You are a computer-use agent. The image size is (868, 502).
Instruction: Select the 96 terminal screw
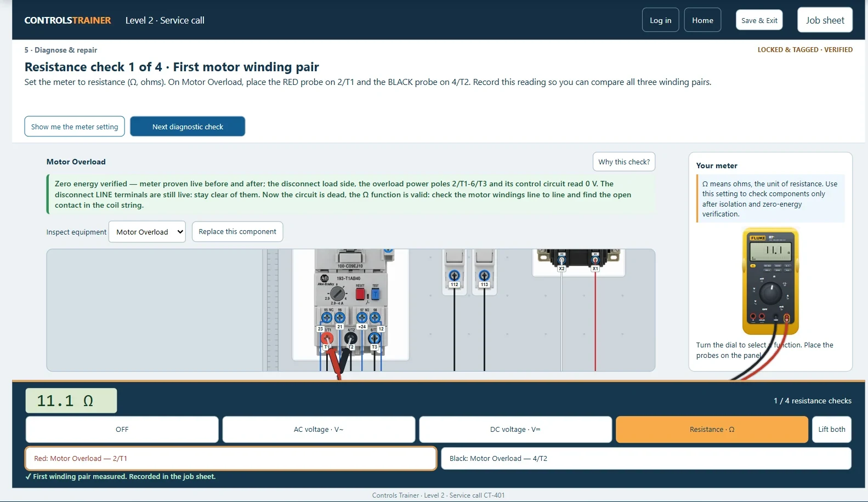340,317
